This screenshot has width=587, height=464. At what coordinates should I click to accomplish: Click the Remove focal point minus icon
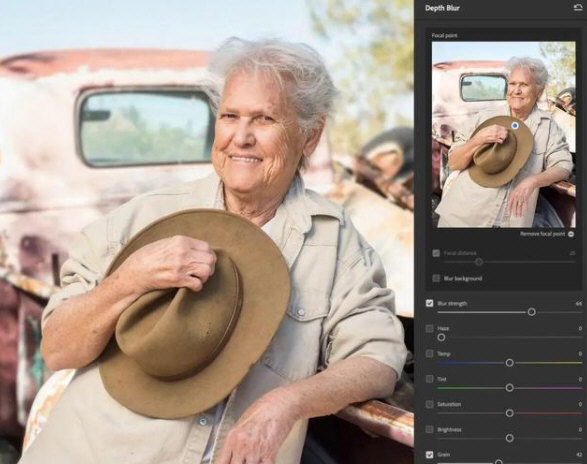point(571,234)
